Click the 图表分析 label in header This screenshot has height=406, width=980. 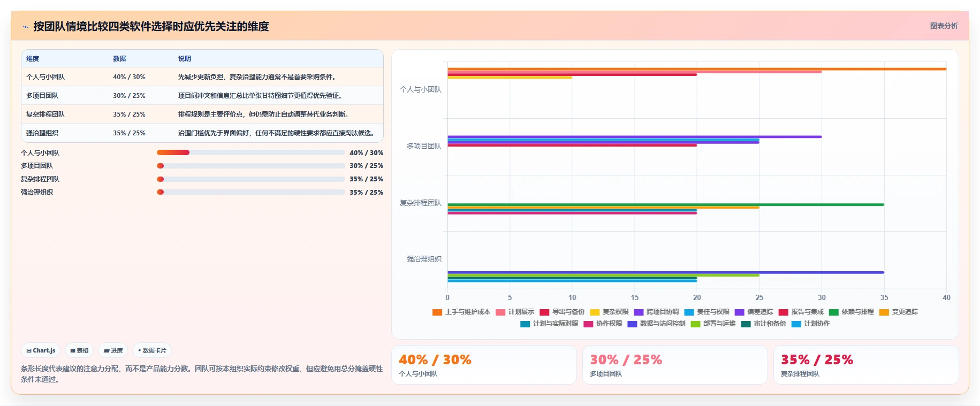(x=944, y=26)
